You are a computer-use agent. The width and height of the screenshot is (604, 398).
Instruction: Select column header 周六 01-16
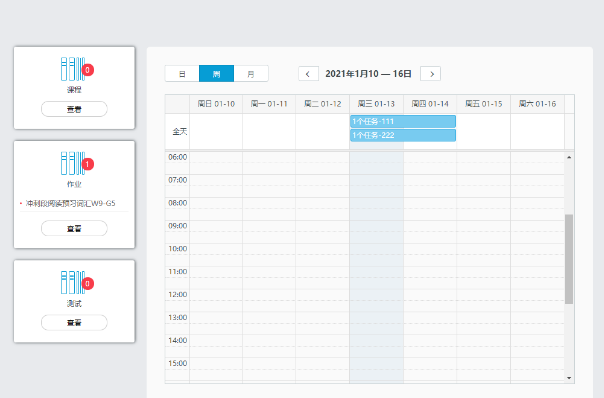[x=537, y=104]
